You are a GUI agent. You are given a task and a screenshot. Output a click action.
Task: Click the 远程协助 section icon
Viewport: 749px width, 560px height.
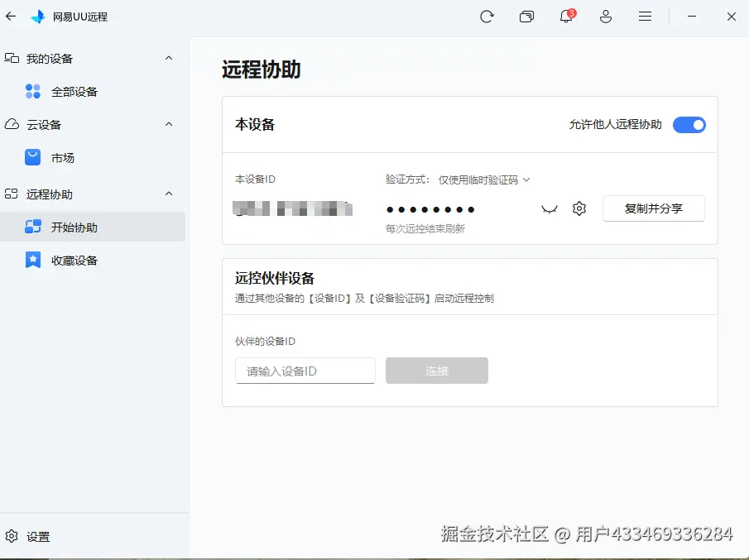(x=12, y=194)
